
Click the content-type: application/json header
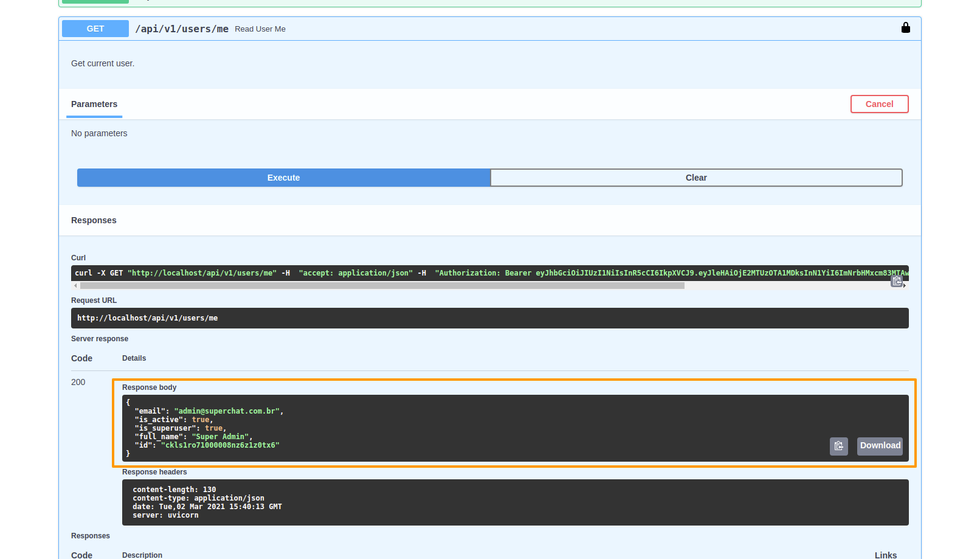[198, 498]
